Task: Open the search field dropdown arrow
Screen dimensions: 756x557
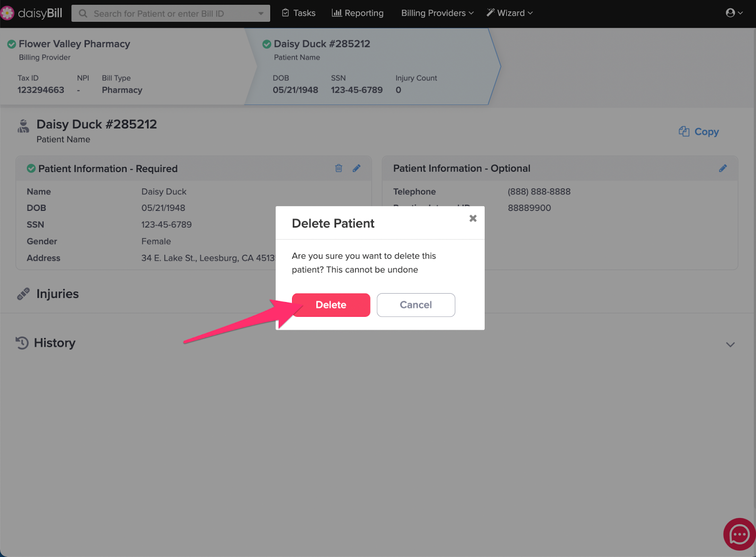Action: point(261,13)
